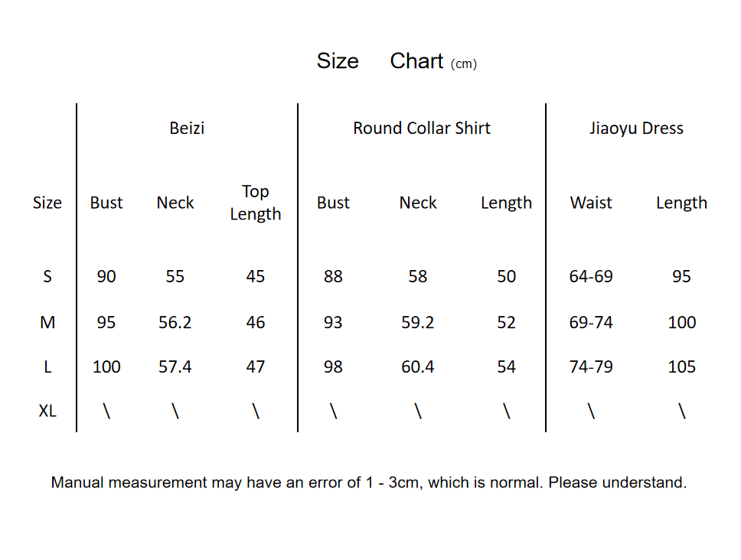Click the 69-74 waist value
The height and width of the screenshot is (560, 741).
click(x=591, y=322)
